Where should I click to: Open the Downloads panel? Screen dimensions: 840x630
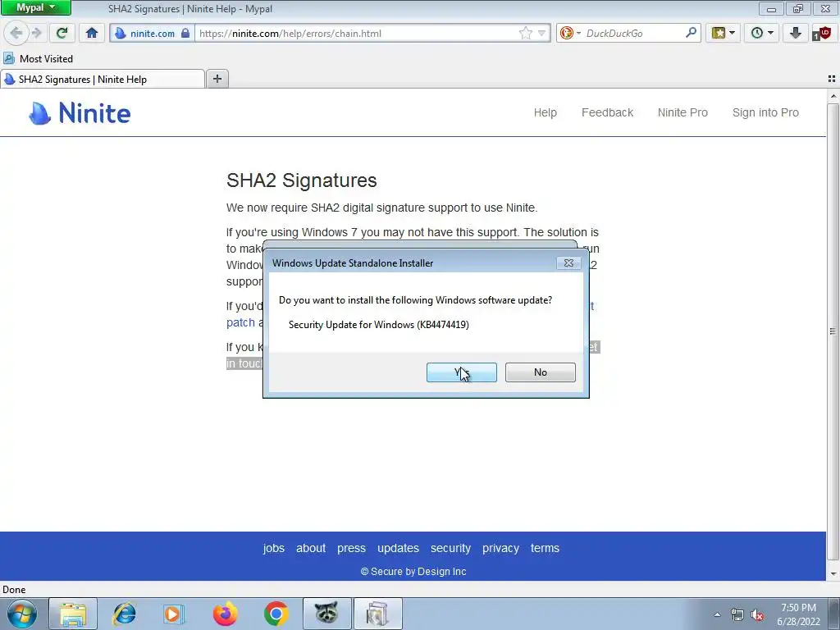click(795, 33)
